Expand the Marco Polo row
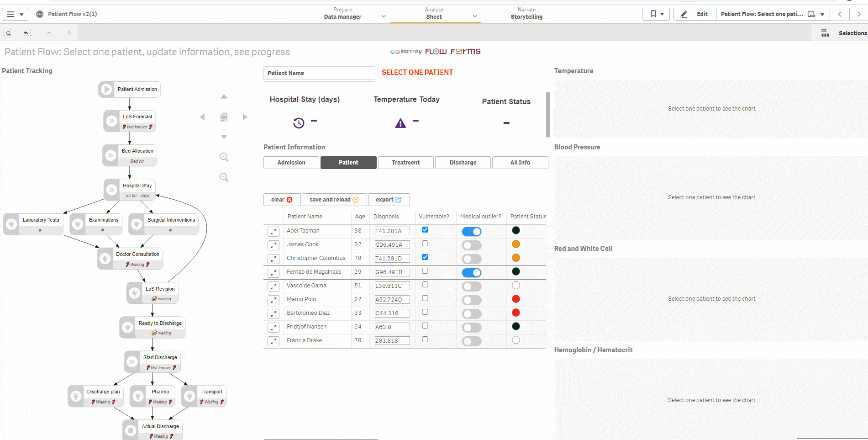The width and height of the screenshot is (868, 440). (274, 300)
